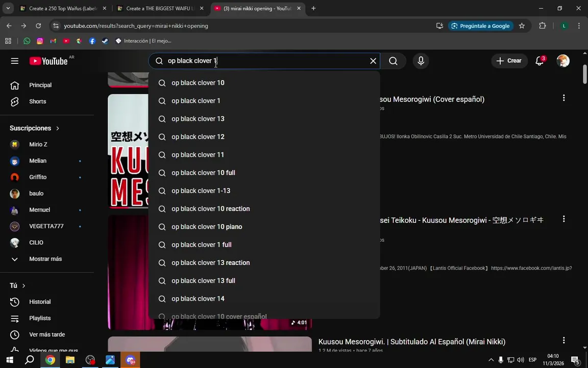Select suggestion "op black clover 10"
The width and height of the screenshot is (588, 368).
tap(264, 83)
